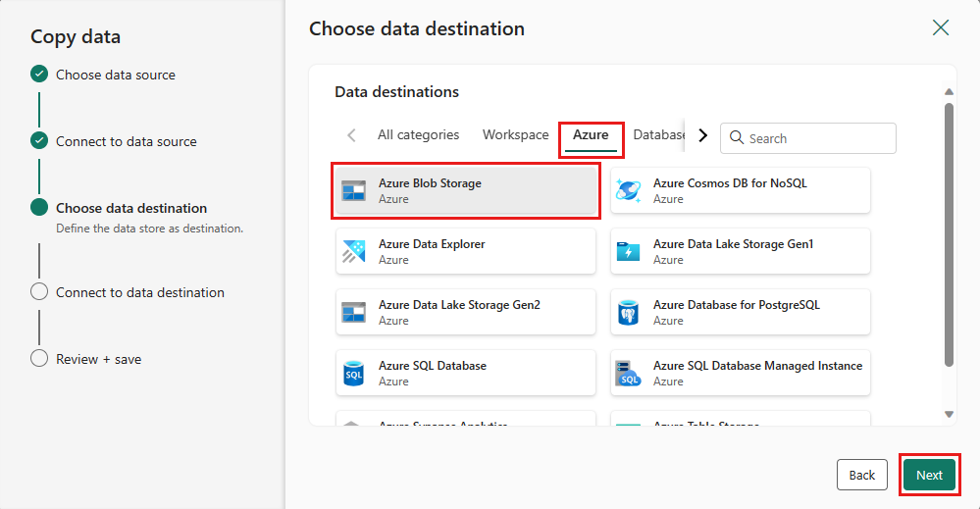Select Azure SQL Database Managed Instance icon
The width and height of the screenshot is (980, 509).
[628, 373]
